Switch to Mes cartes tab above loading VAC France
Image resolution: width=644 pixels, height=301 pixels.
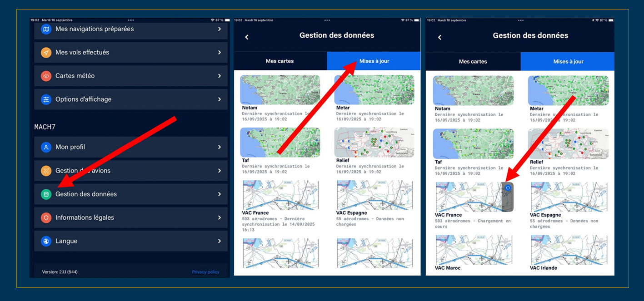click(x=473, y=62)
